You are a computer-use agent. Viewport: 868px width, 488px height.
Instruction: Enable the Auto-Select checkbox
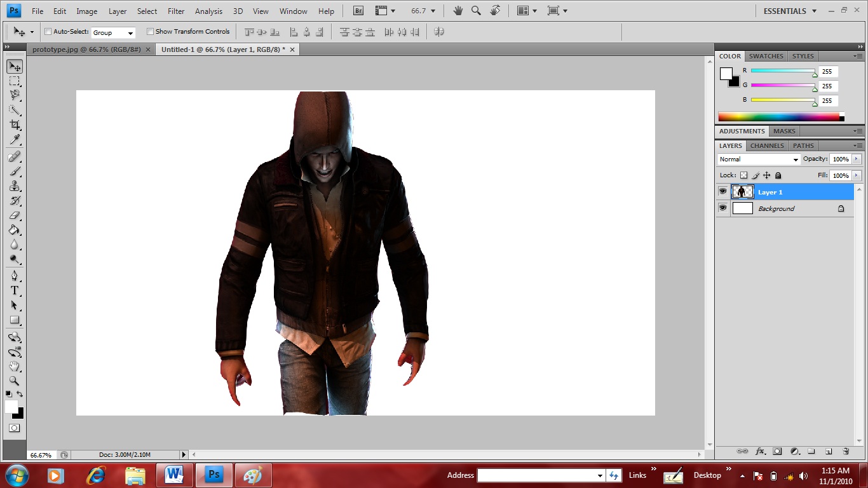point(48,31)
